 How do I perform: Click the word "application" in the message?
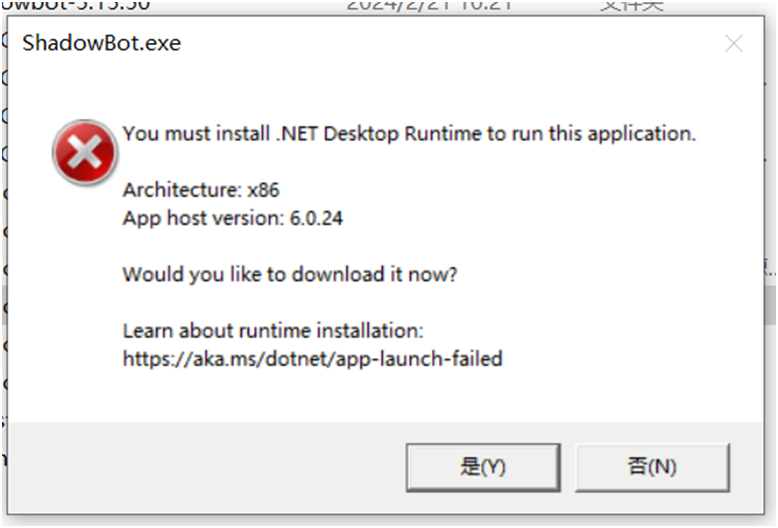coord(642,134)
